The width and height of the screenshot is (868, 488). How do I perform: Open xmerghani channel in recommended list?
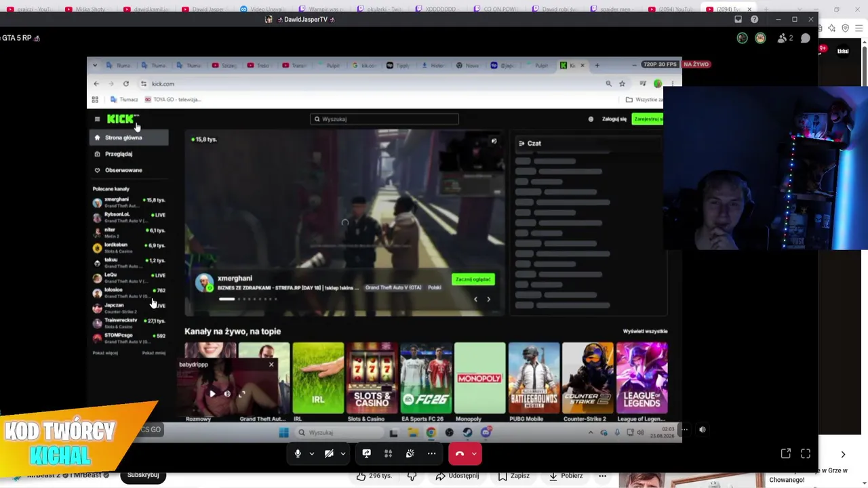pos(129,202)
